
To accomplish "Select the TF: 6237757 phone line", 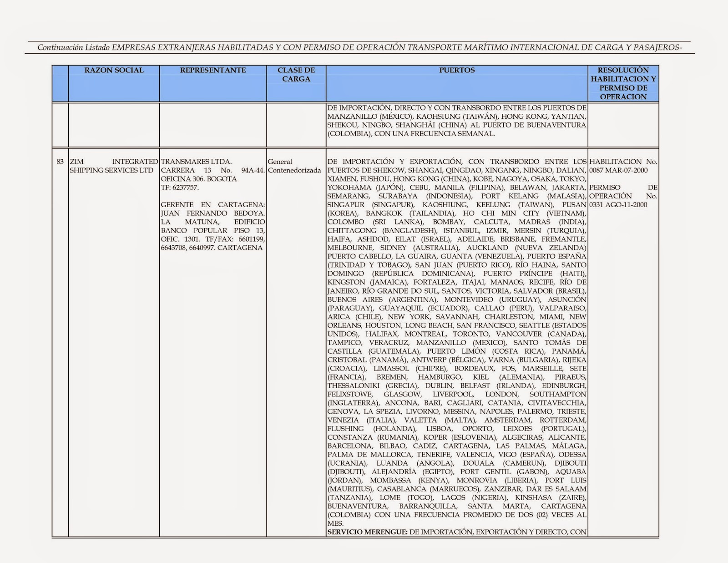I will click(x=180, y=188).
